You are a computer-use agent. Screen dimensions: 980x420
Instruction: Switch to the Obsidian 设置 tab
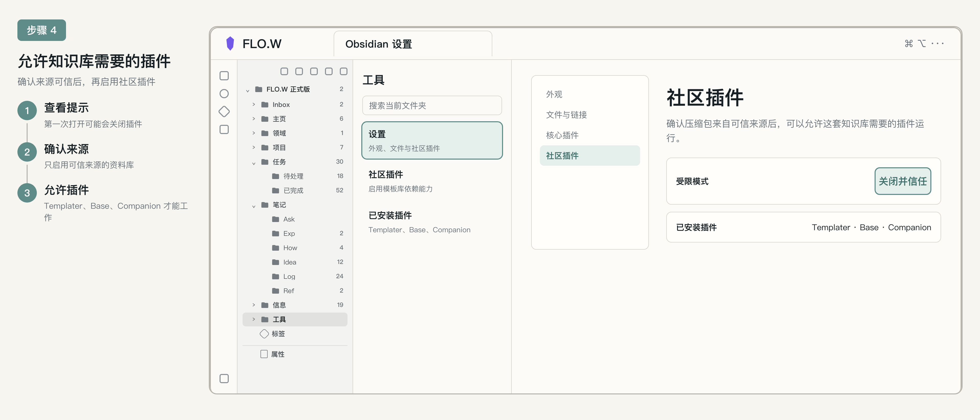[413, 44]
